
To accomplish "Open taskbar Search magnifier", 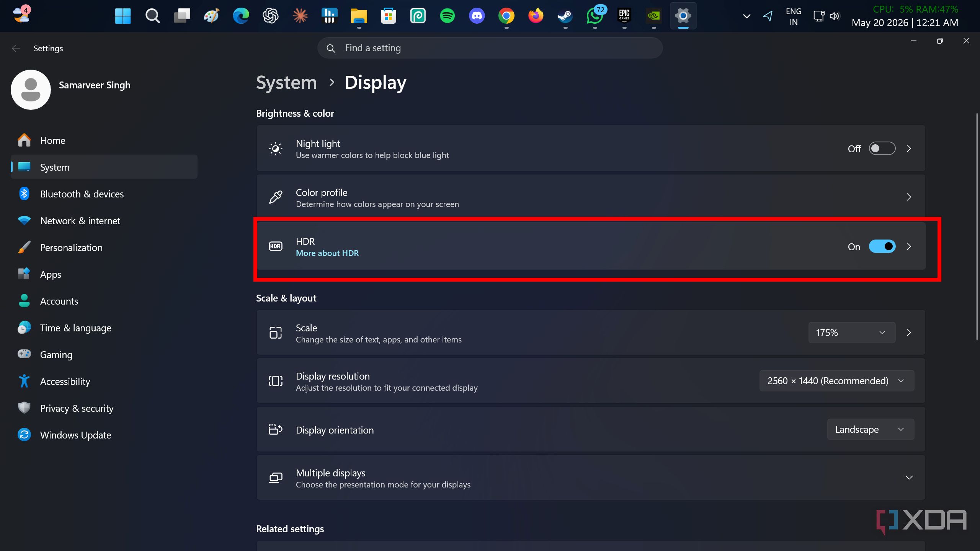I will coord(152,16).
